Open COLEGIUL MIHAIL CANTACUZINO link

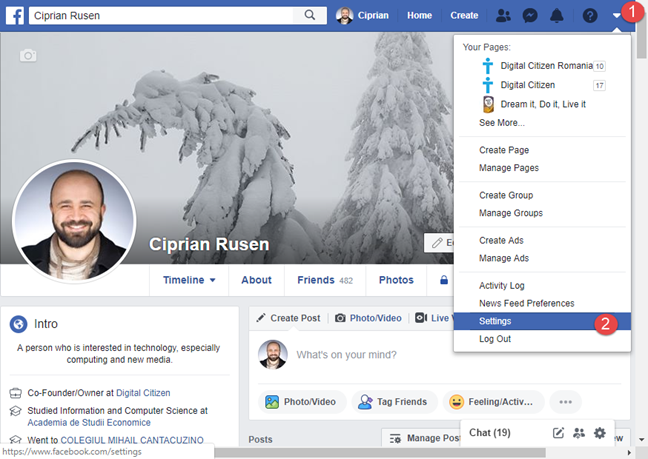click(x=132, y=440)
